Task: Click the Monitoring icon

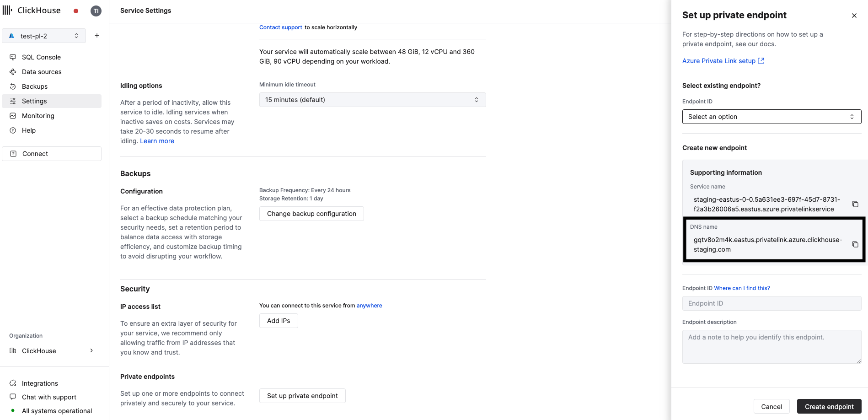Action: [x=13, y=115]
